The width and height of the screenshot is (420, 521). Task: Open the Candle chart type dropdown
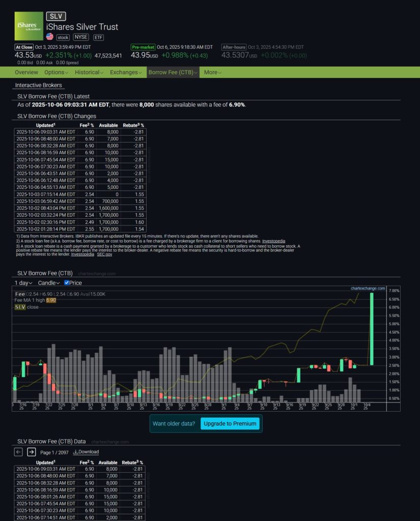pos(49,283)
